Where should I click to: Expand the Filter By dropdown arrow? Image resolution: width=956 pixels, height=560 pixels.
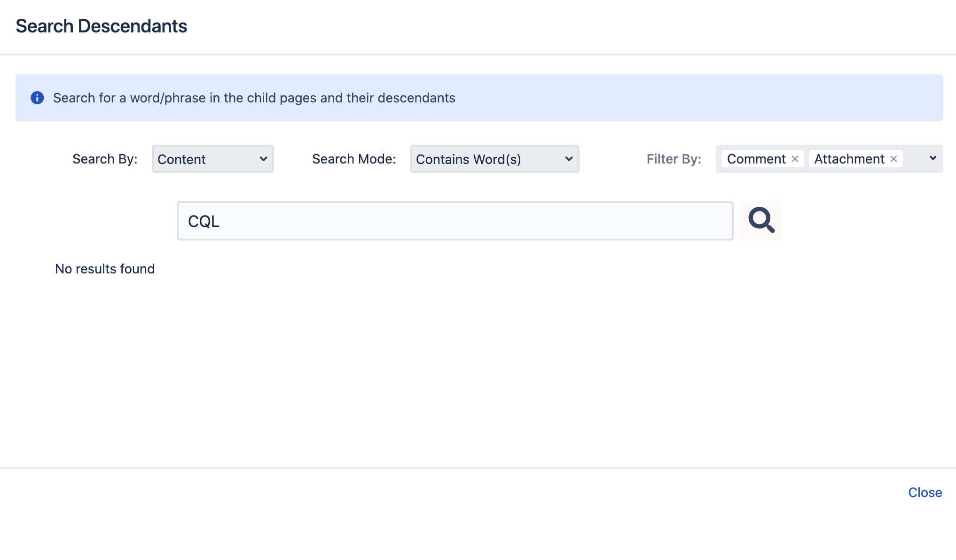point(933,158)
